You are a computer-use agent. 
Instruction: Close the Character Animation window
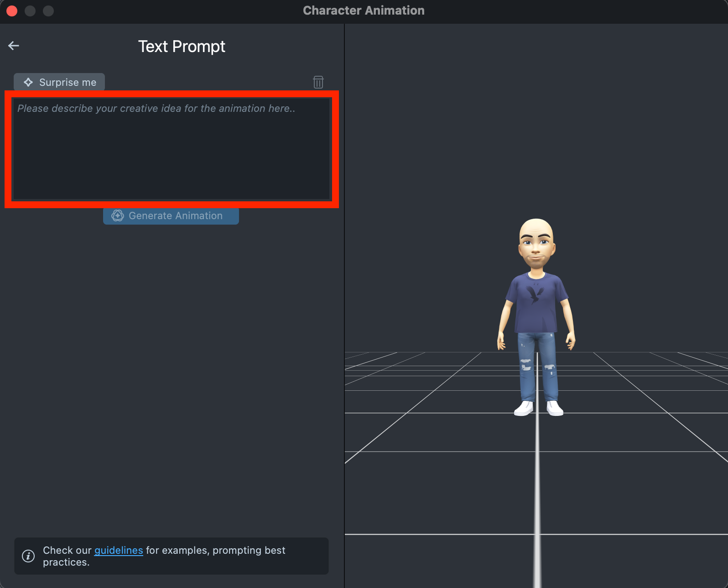pyautogui.click(x=12, y=10)
